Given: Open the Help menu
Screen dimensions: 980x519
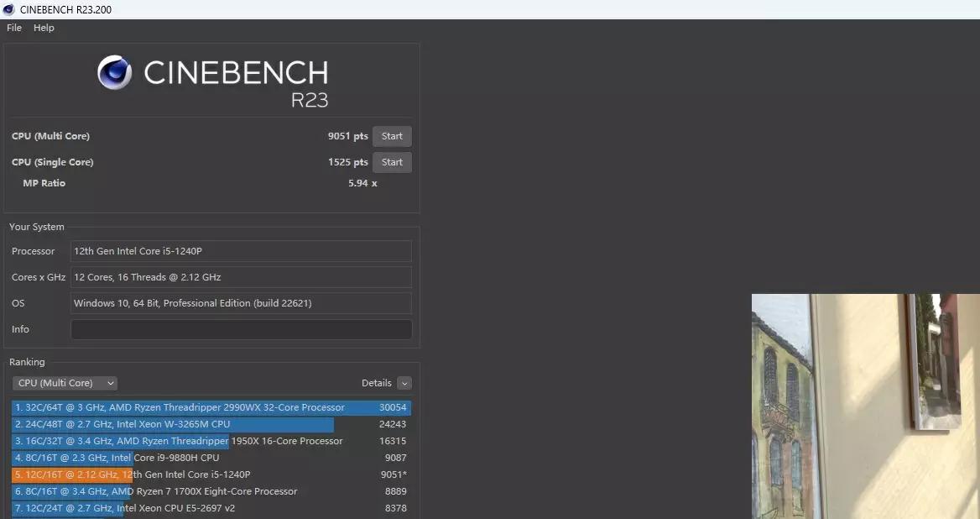Looking at the screenshot, I should (44, 28).
